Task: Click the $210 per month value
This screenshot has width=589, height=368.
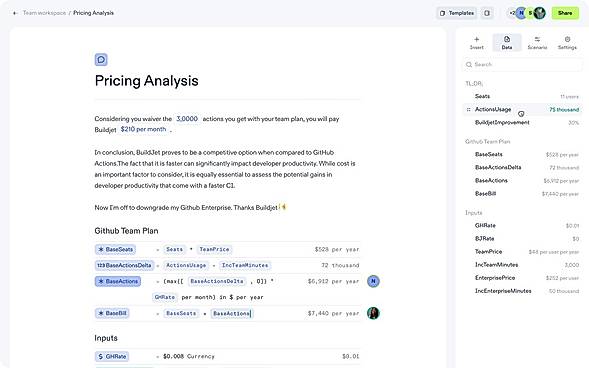Action: pos(143,129)
